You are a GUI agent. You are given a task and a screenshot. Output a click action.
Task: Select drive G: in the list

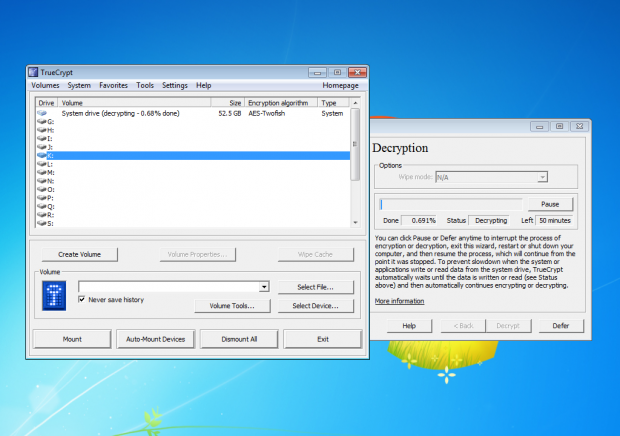point(45,122)
